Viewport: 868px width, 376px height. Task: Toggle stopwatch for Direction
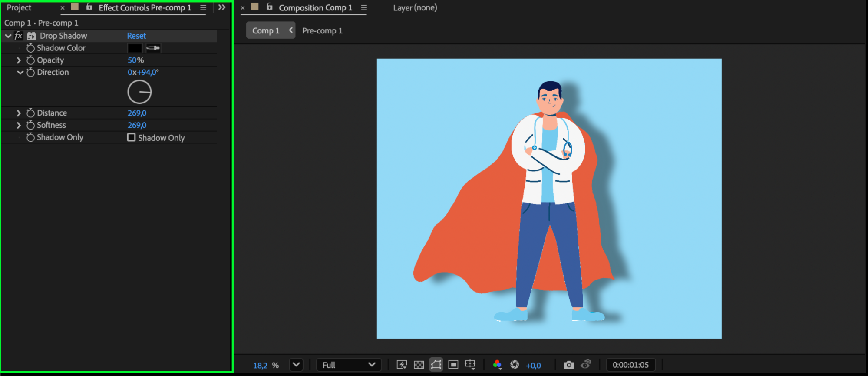30,72
